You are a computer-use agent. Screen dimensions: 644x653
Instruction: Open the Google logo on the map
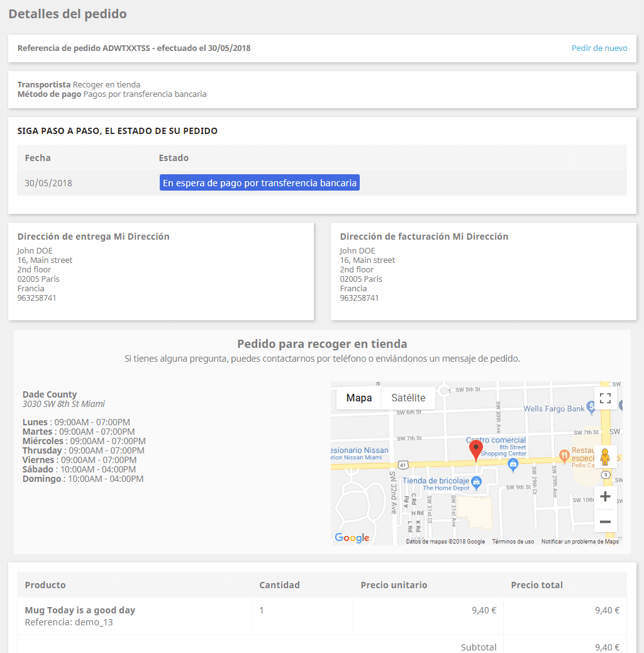coord(352,538)
